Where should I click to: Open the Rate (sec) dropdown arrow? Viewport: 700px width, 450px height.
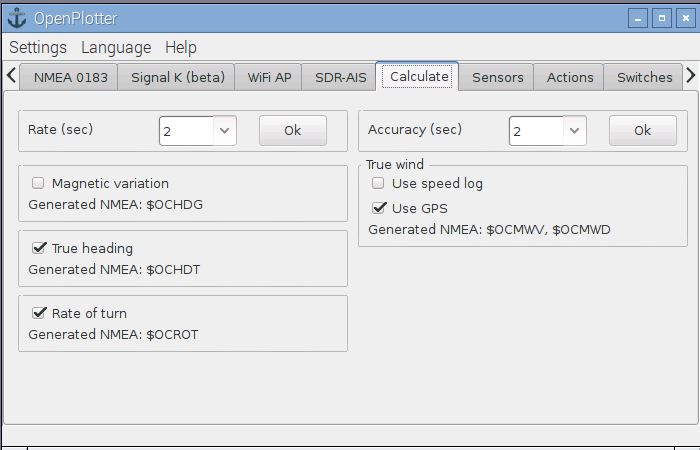pos(225,131)
